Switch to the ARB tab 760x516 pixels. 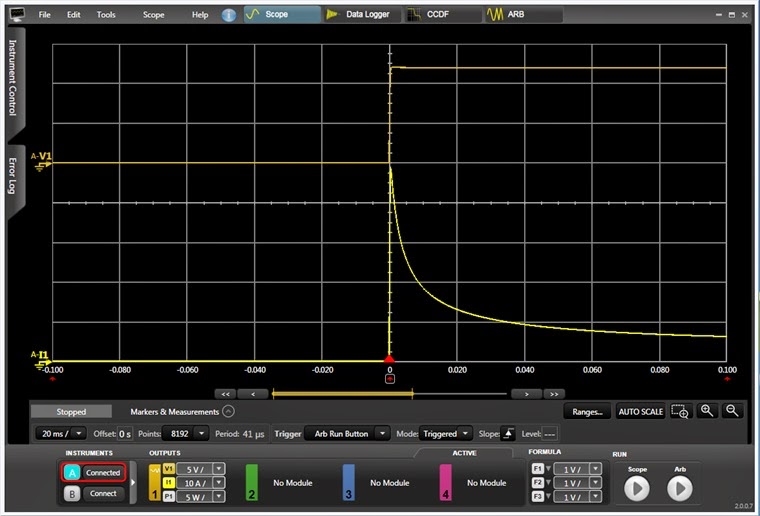tap(524, 15)
